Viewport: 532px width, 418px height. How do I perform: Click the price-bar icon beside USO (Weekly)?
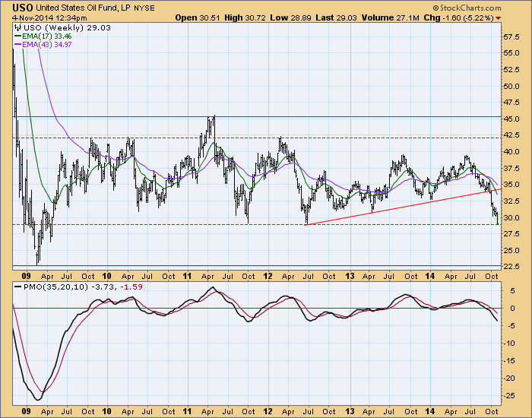tap(18, 28)
